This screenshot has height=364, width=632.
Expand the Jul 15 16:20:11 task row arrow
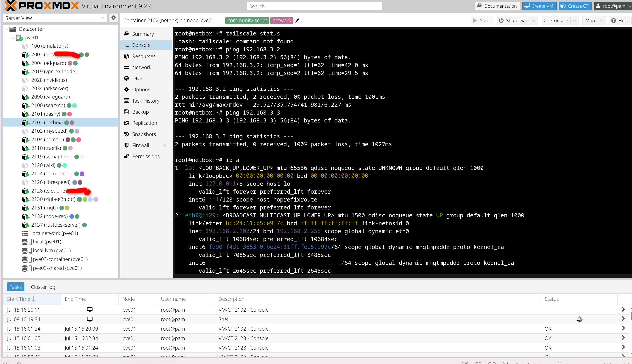[x=623, y=310]
